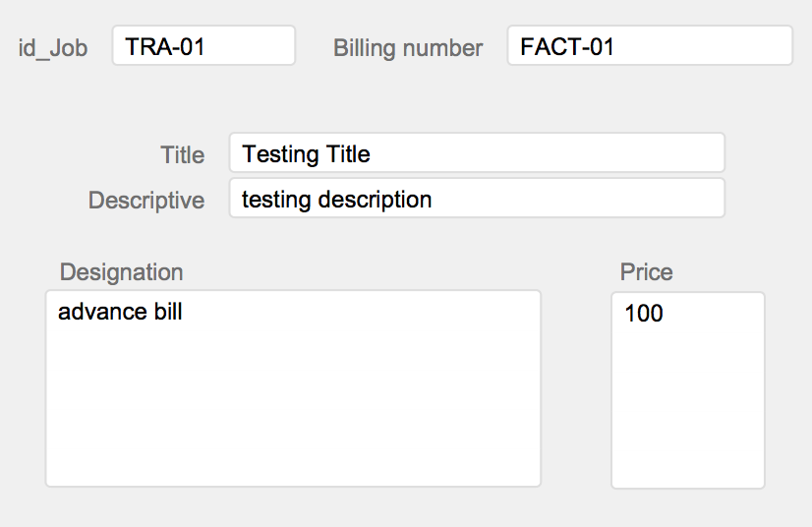Place cursor in the FACT-01 text
The width and height of the screenshot is (812, 527).
click(567, 47)
